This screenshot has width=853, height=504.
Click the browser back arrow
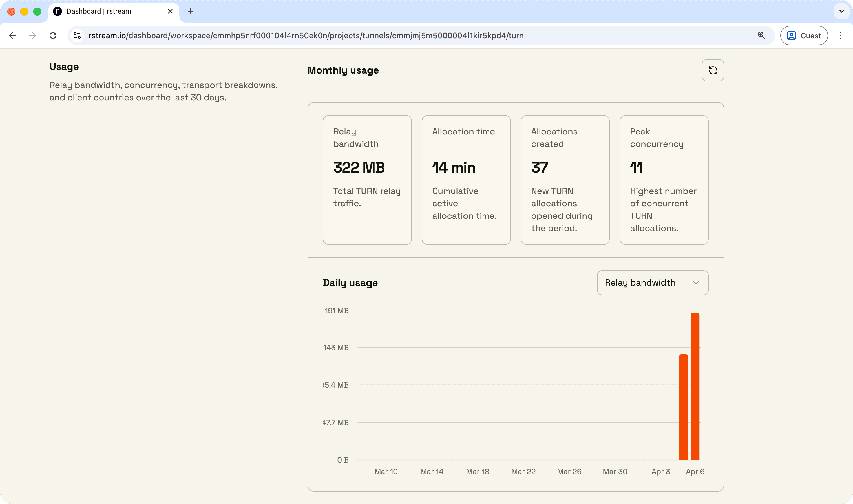tap(13, 36)
